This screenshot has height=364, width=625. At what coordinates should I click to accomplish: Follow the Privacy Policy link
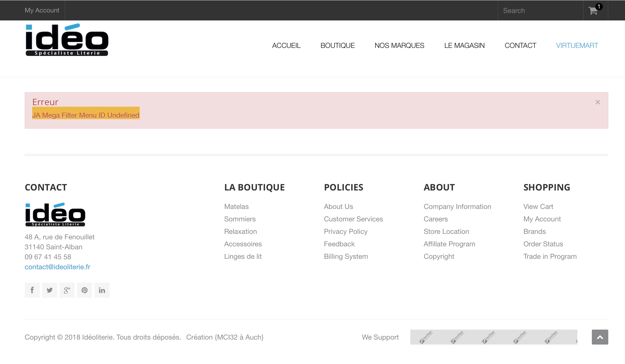coord(345,231)
